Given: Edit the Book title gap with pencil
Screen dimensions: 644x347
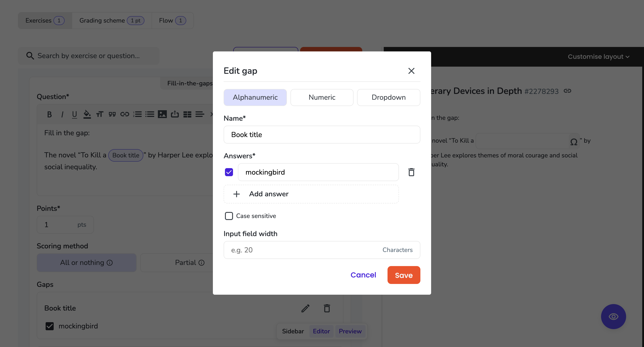Looking at the screenshot, I should tap(305, 308).
